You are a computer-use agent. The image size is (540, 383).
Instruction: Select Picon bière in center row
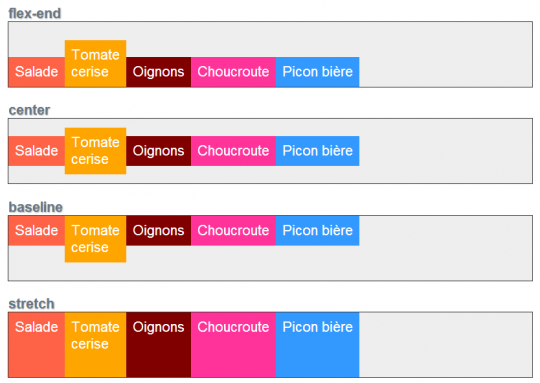(x=318, y=151)
